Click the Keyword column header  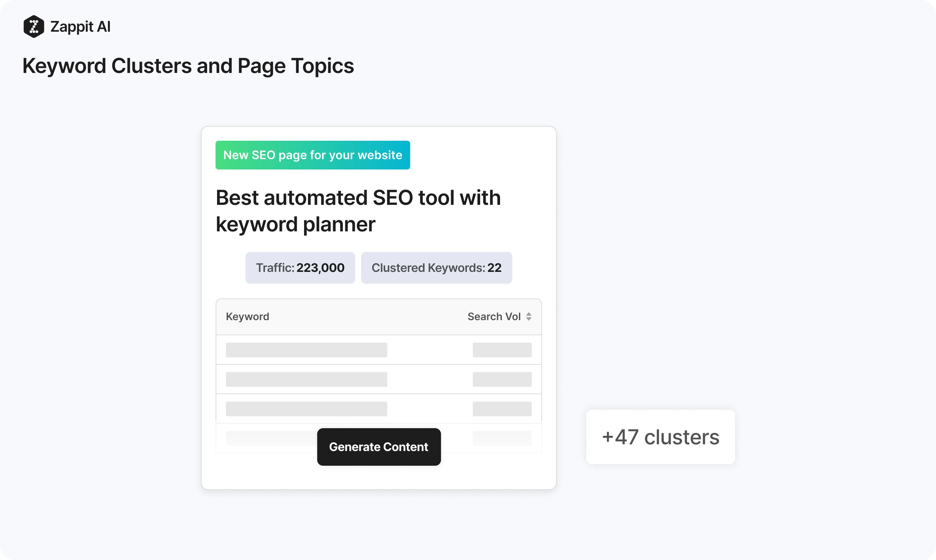pos(248,316)
